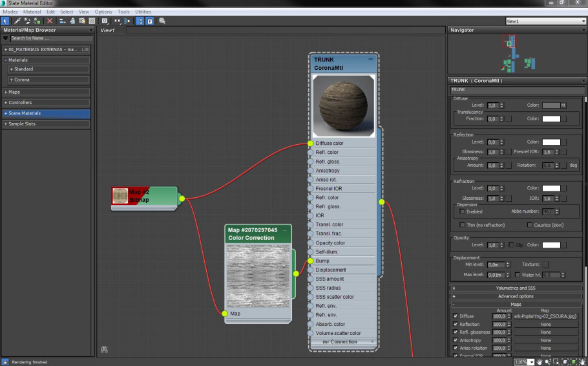The height and width of the screenshot is (366, 588).
Task: Click None map button for Anisotropy
Action: tap(545, 340)
